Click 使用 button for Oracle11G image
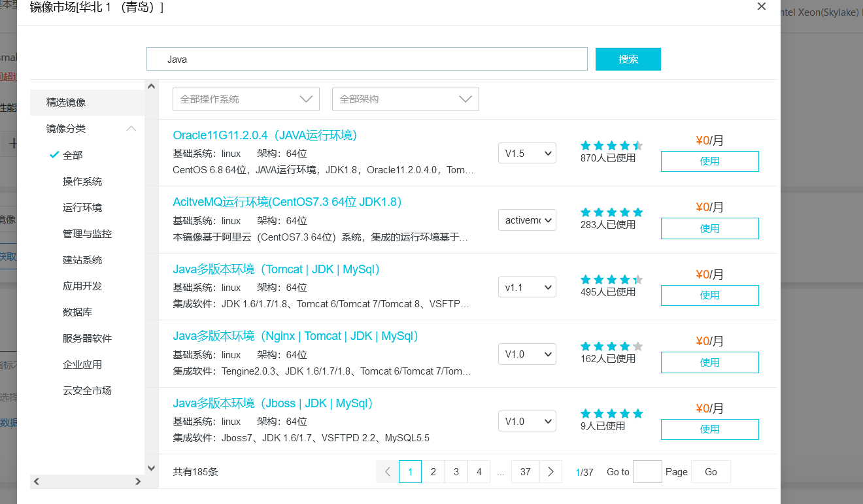Image resolution: width=863 pixels, height=504 pixels. pyautogui.click(x=709, y=161)
